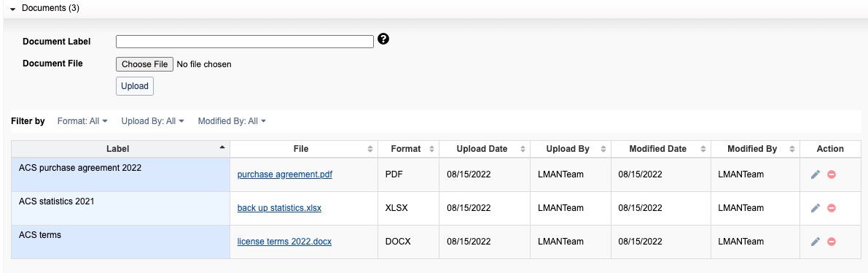
Task: Open help icon beside Document Label
Action: (383, 39)
